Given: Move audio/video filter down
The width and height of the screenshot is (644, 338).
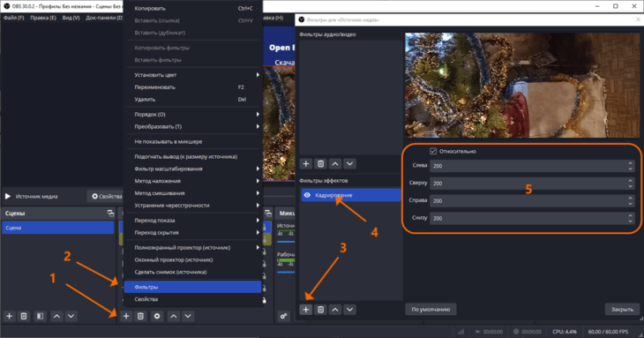Looking at the screenshot, I should point(349,164).
